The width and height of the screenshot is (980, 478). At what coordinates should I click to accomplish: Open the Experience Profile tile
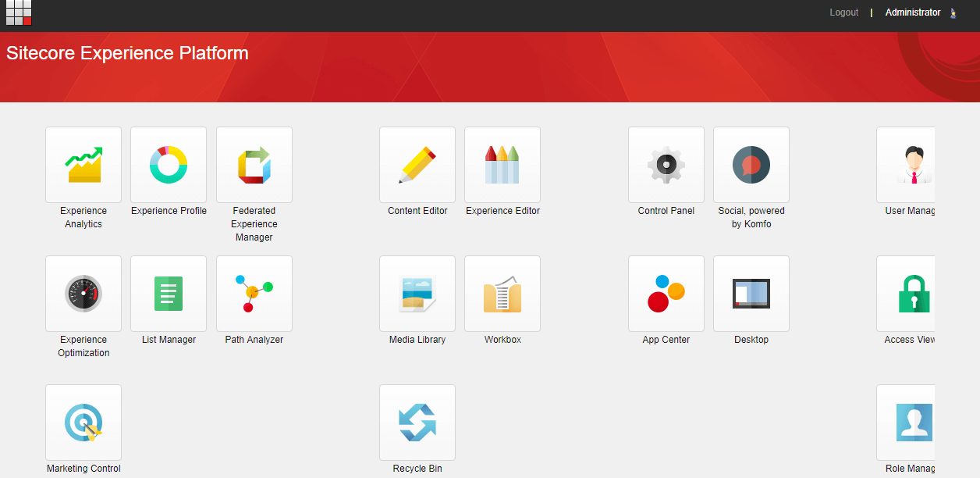(169, 165)
